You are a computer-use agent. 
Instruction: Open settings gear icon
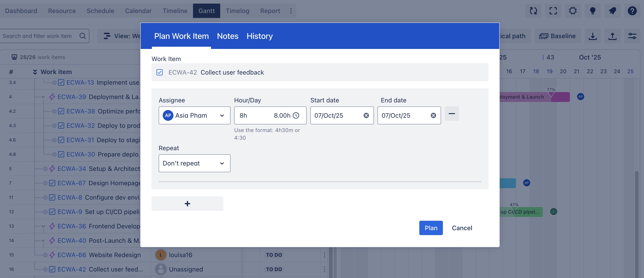[x=573, y=11]
